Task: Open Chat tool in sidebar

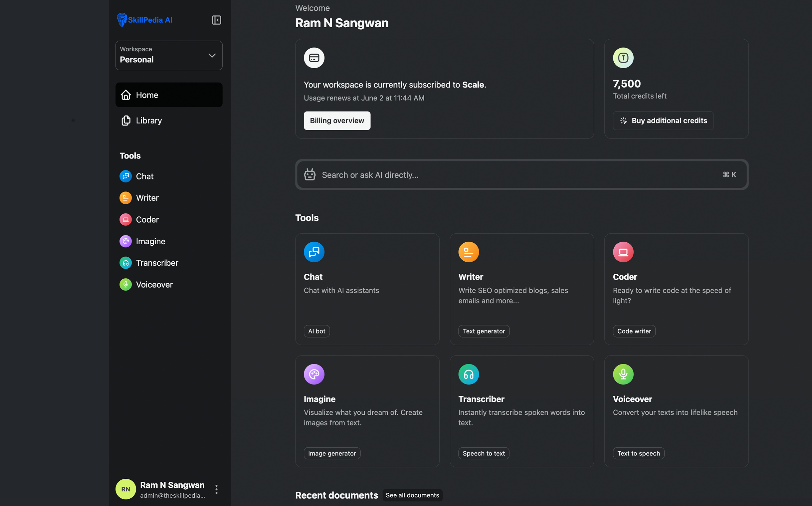Action: [136, 176]
